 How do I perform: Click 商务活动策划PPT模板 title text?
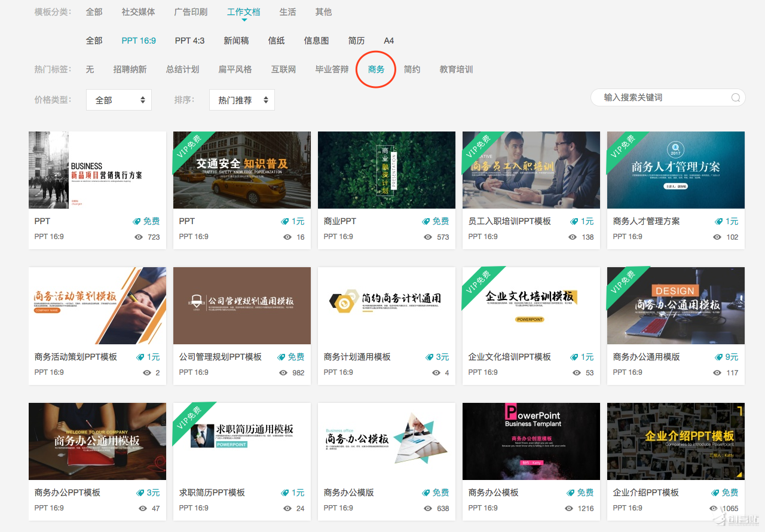tap(76, 357)
